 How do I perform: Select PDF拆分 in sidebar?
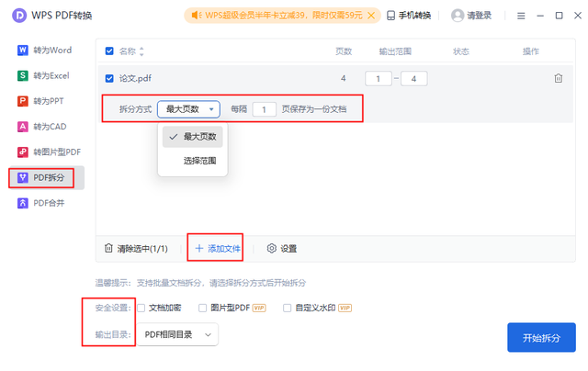point(47,177)
